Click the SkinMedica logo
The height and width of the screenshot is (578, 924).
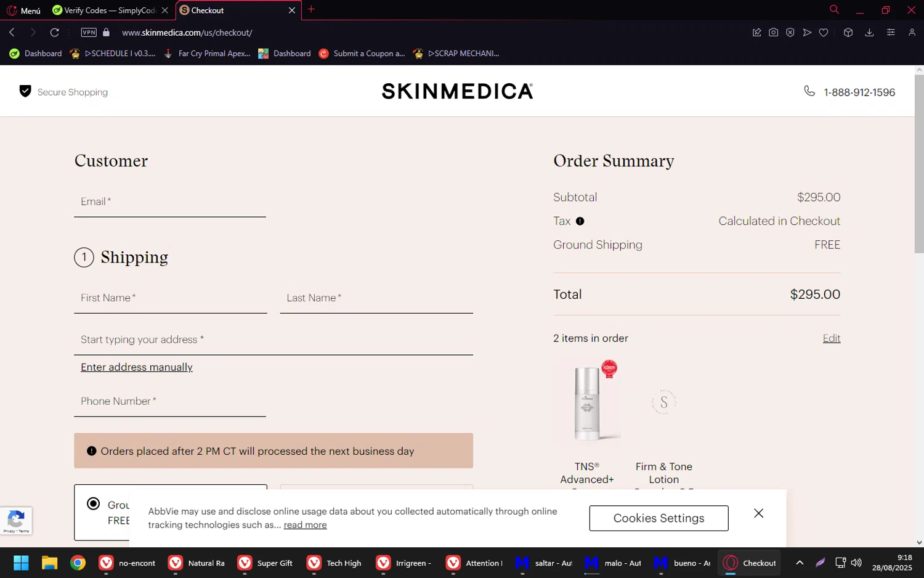[x=457, y=91]
